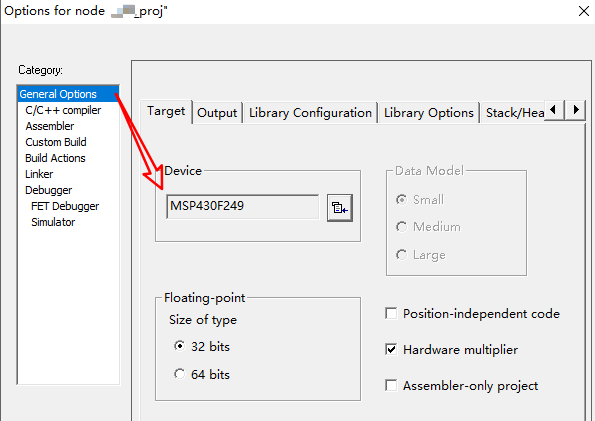Select Assembler category

point(50,126)
